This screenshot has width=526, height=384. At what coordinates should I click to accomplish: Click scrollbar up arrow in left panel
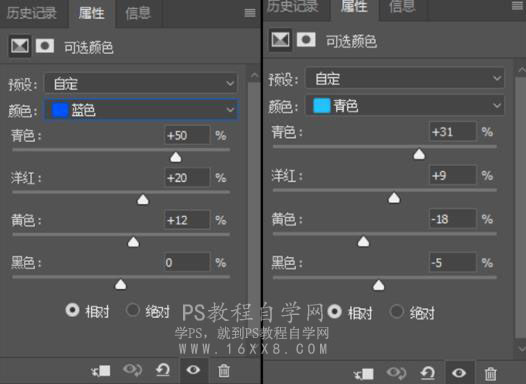point(254,76)
